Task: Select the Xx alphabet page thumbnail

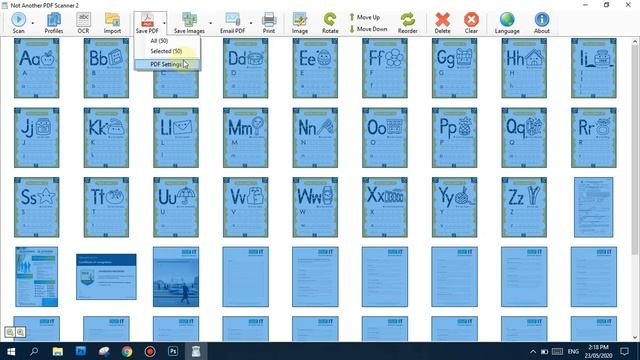Action: point(384,207)
